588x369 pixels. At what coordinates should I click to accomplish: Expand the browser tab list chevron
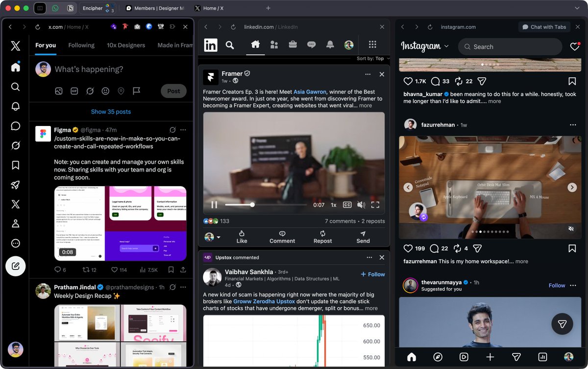pyautogui.click(x=577, y=8)
